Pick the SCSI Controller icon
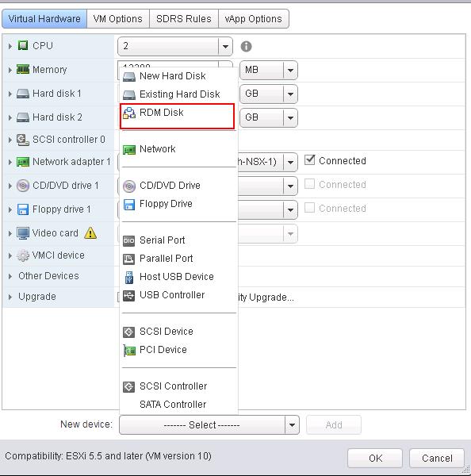 128,387
